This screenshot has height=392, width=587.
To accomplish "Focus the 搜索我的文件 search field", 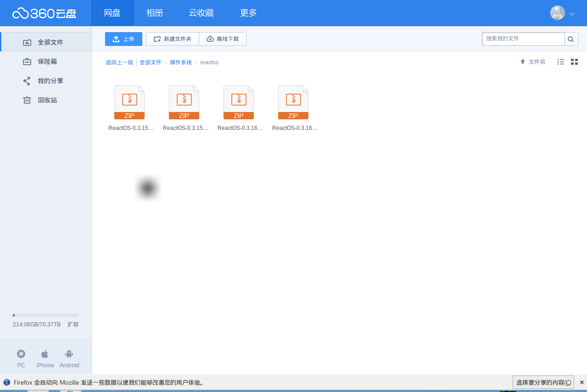I will [523, 39].
